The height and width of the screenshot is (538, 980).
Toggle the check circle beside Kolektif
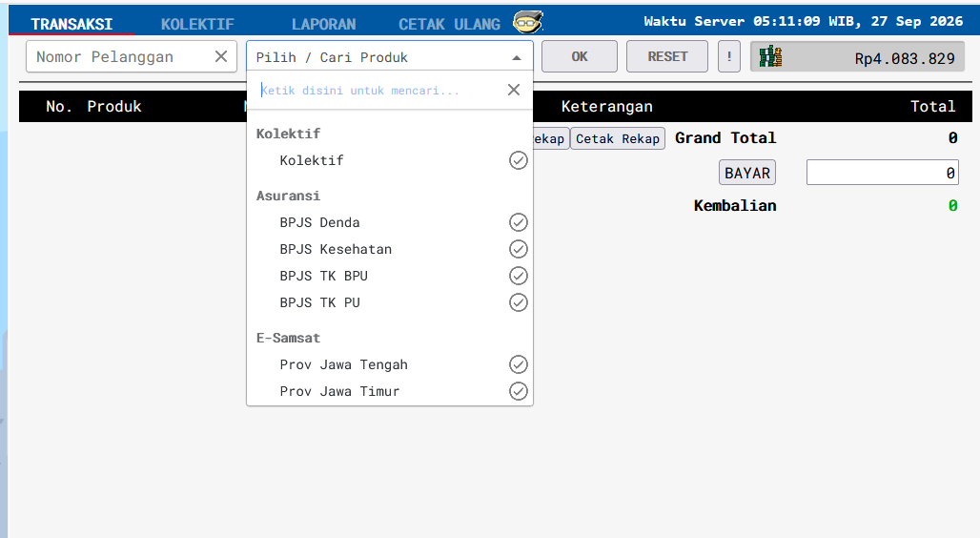(x=519, y=161)
